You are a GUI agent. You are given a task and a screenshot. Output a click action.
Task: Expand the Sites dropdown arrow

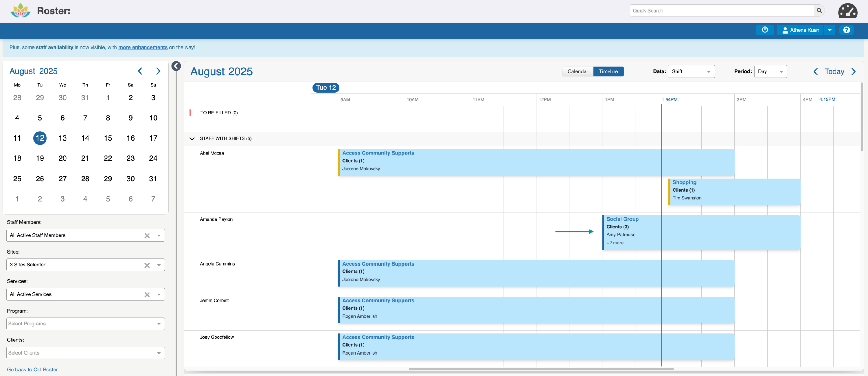[159, 265]
